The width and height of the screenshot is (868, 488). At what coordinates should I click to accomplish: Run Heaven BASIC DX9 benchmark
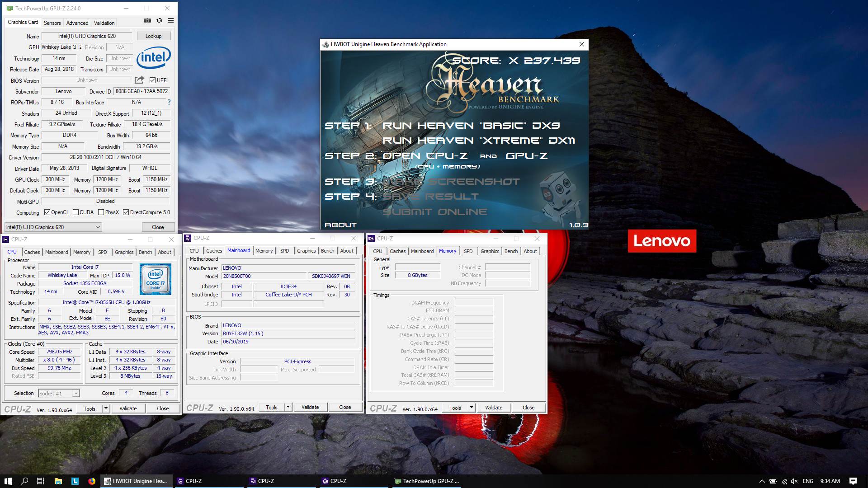pos(471,126)
